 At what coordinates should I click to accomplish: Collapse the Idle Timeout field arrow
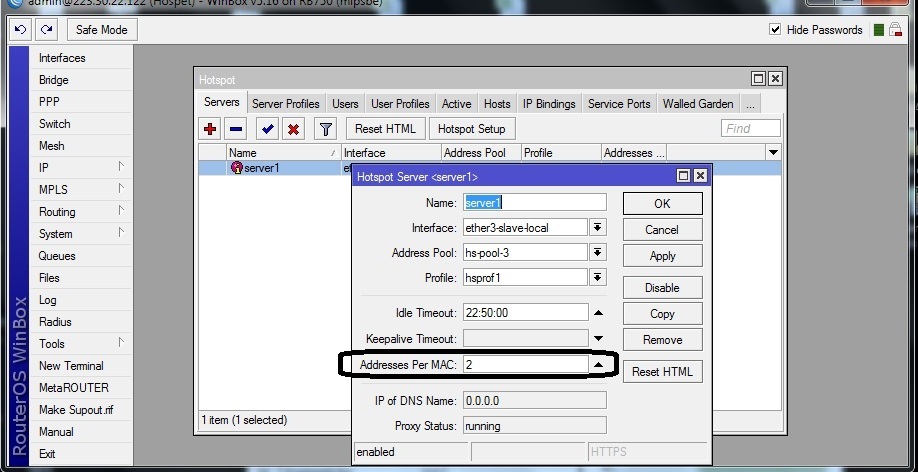pyautogui.click(x=598, y=313)
